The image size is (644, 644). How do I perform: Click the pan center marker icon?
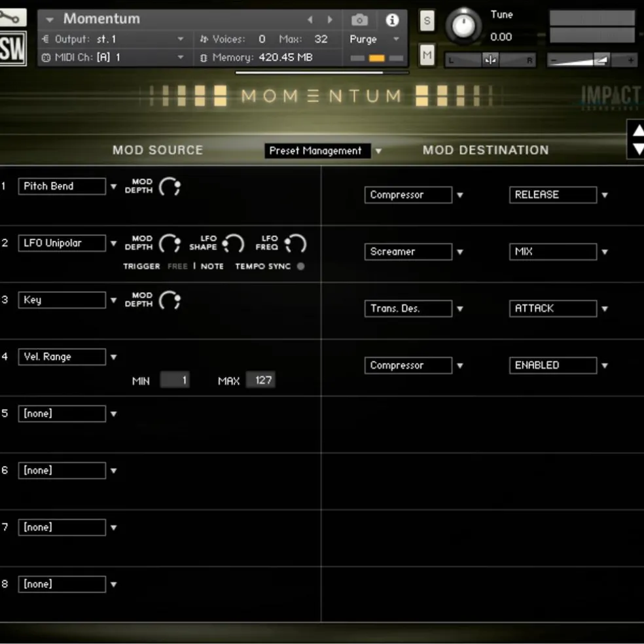(490, 60)
